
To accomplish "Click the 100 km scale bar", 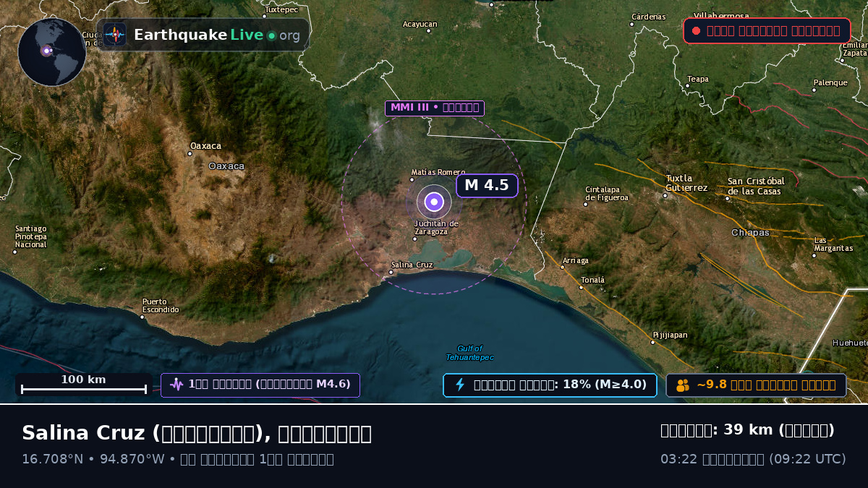I will point(84,385).
